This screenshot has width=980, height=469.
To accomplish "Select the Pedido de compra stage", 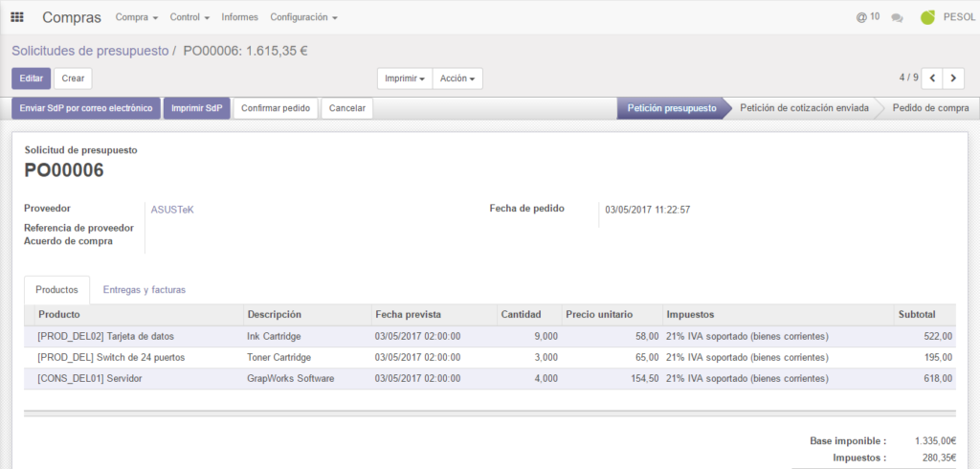I will [x=930, y=108].
